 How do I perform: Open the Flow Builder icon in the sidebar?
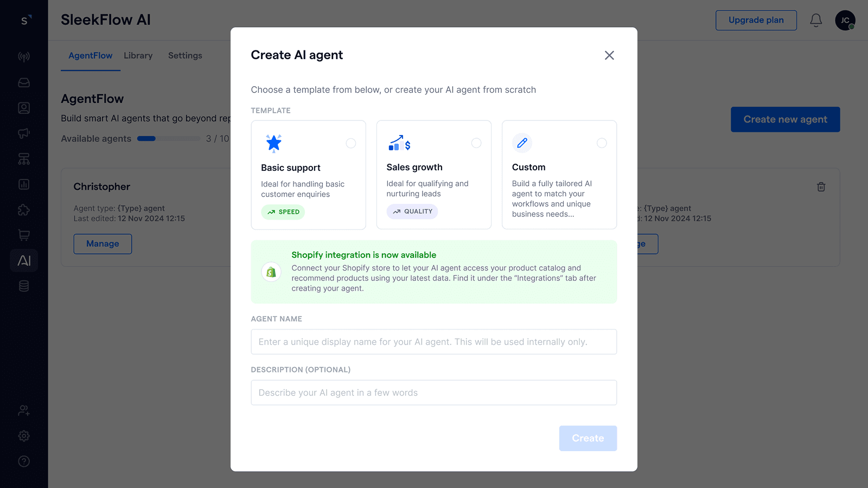23,159
